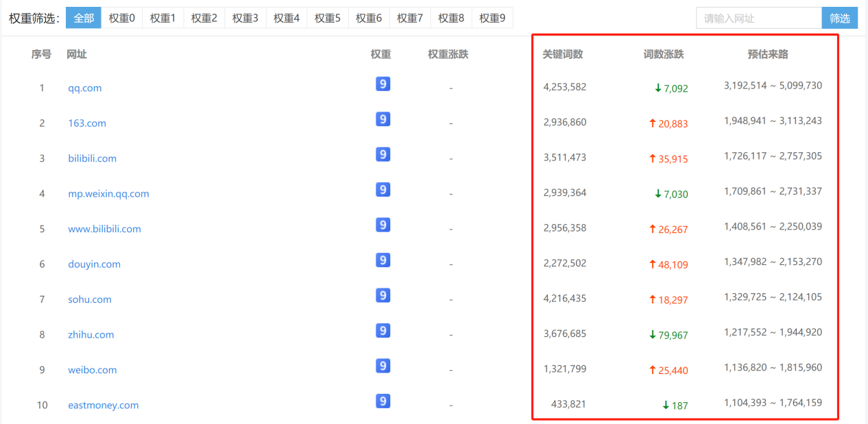The width and height of the screenshot is (868, 424).
Task: Select keyword count 3,676,685
Action: [x=565, y=334]
